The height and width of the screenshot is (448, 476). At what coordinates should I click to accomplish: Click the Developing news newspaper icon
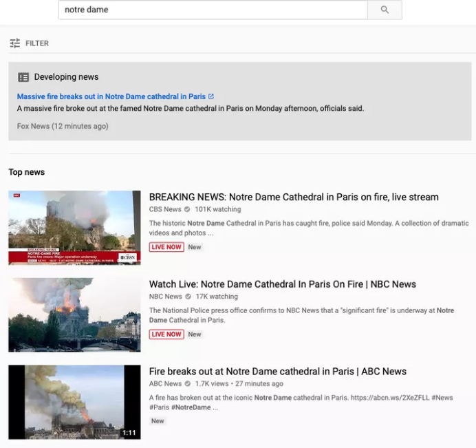[x=23, y=77]
